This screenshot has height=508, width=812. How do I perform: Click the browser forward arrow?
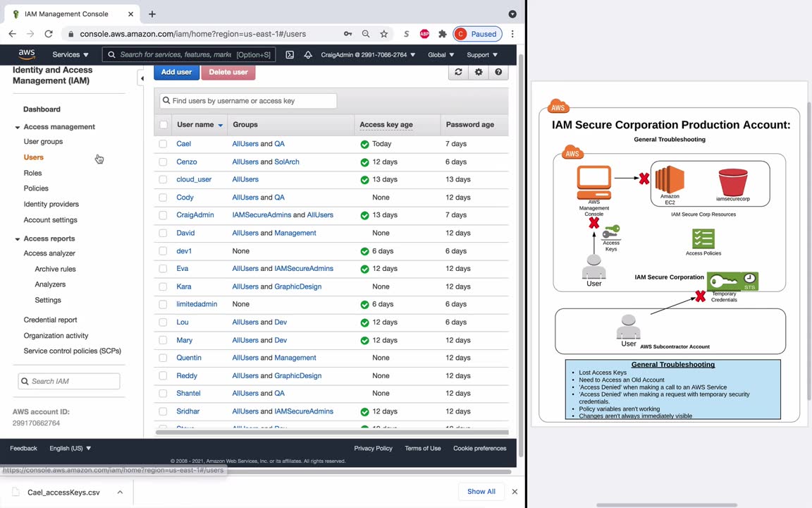click(30, 34)
